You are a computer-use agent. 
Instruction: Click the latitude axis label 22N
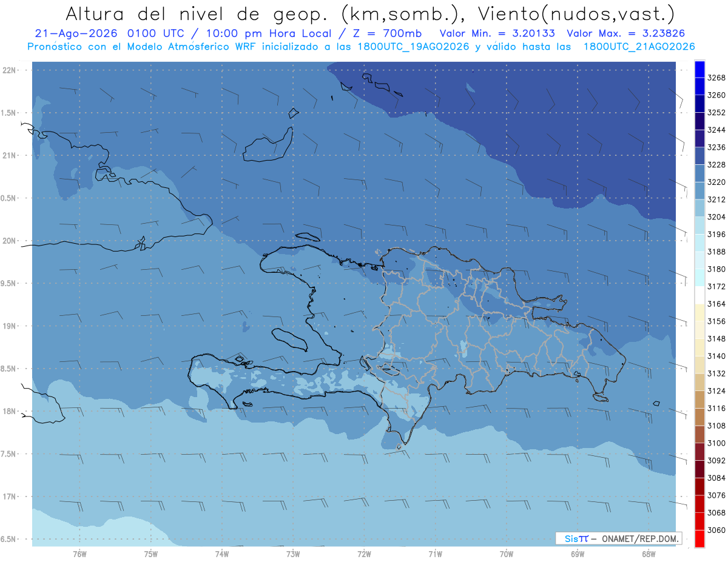coord(9,70)
